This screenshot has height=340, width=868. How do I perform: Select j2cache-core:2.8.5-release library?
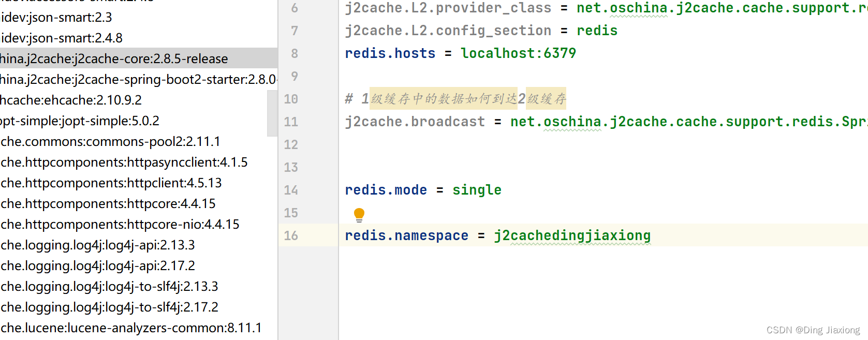(139, 58)
